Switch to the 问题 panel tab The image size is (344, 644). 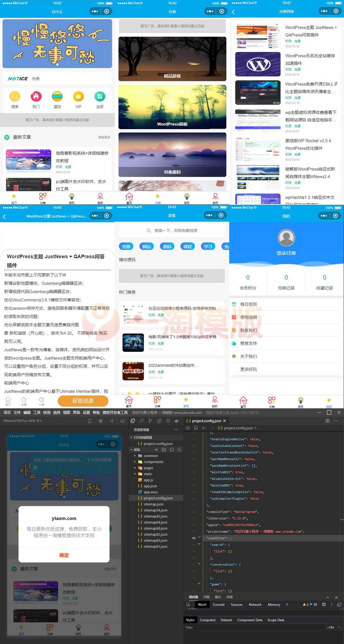(x=206, y=597)
